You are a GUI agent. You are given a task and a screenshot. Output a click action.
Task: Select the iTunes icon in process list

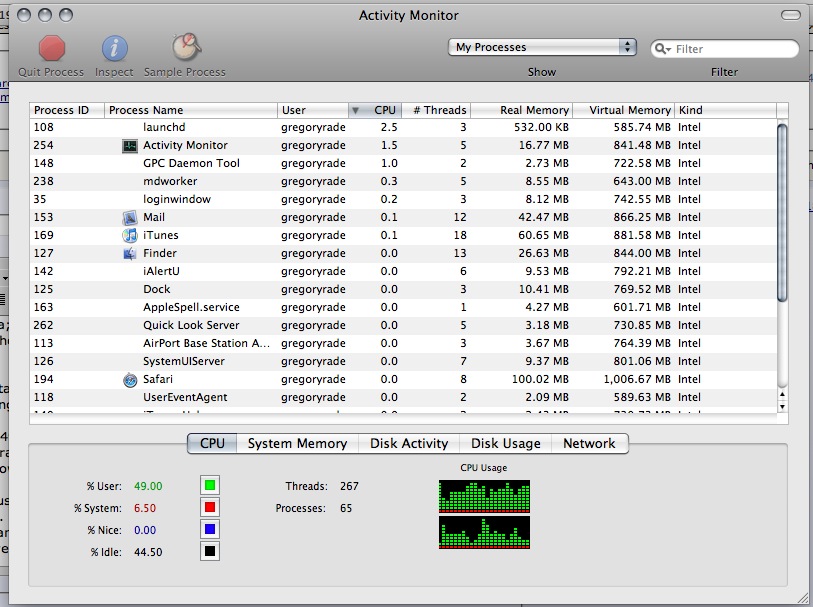[129, 236]
